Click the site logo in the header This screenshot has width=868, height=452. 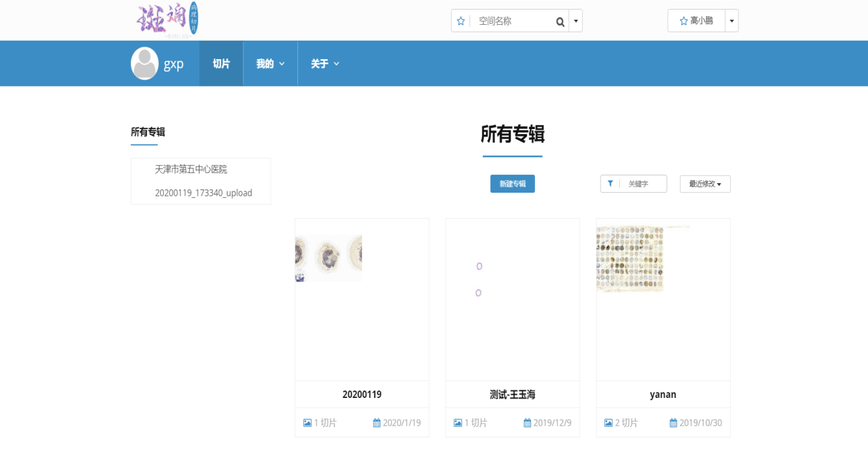coord(168,20)
